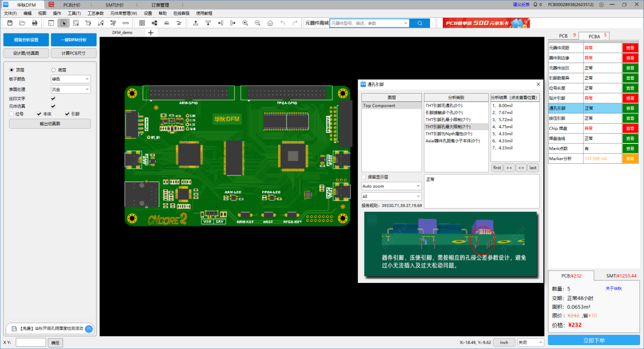The image size is (644, 349).
Task: Open the 板子颜色 board color dropdown
Action: [x=71, y=79]
